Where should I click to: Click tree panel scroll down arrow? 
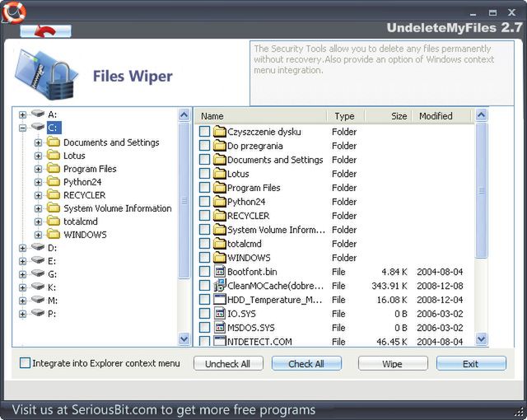[184, 338]
